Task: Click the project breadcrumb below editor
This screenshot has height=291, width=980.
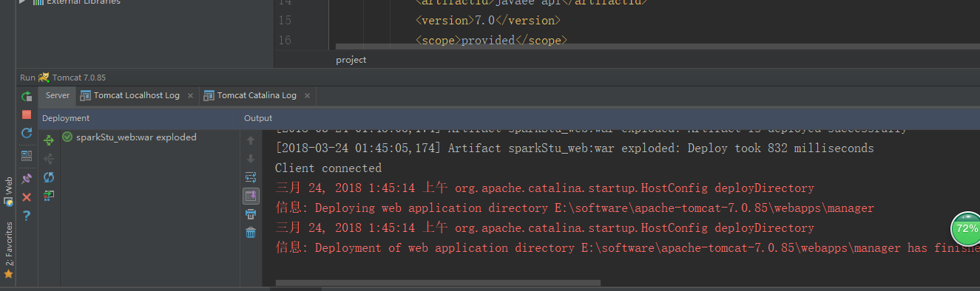Action: (351, 60)
